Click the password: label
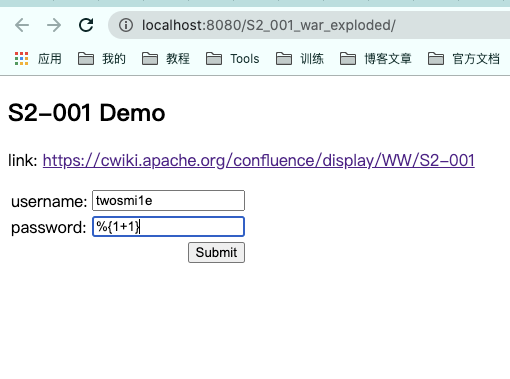510x379 pixels. 49,228
